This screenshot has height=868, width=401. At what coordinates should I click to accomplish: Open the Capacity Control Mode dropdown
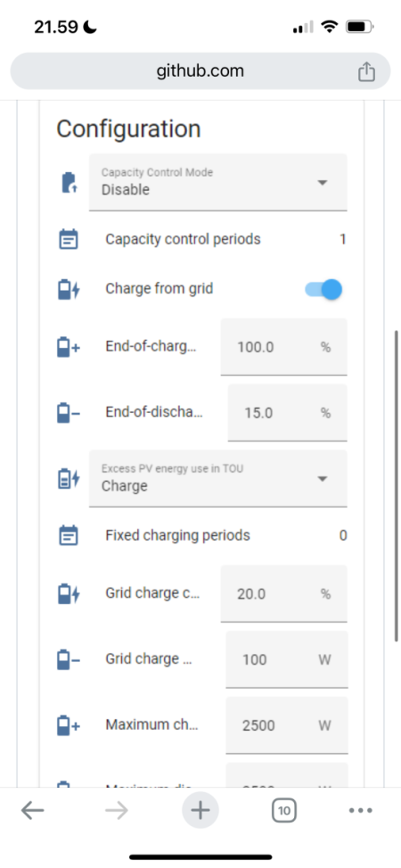click(x=218, y=182)
